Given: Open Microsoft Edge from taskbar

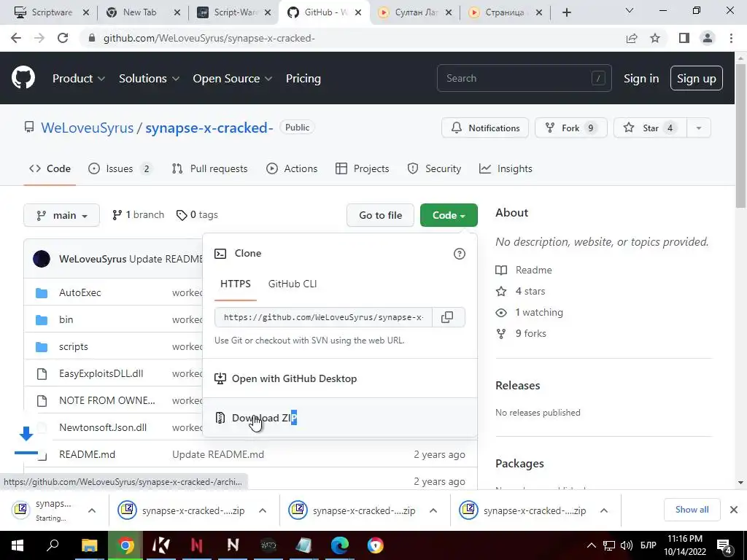Looking at the screenshot, I should point(340,545).
